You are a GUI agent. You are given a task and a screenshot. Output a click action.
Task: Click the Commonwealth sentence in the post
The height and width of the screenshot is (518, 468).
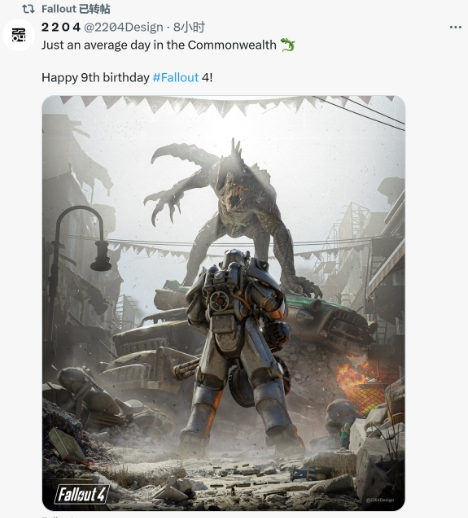[159, 45]
